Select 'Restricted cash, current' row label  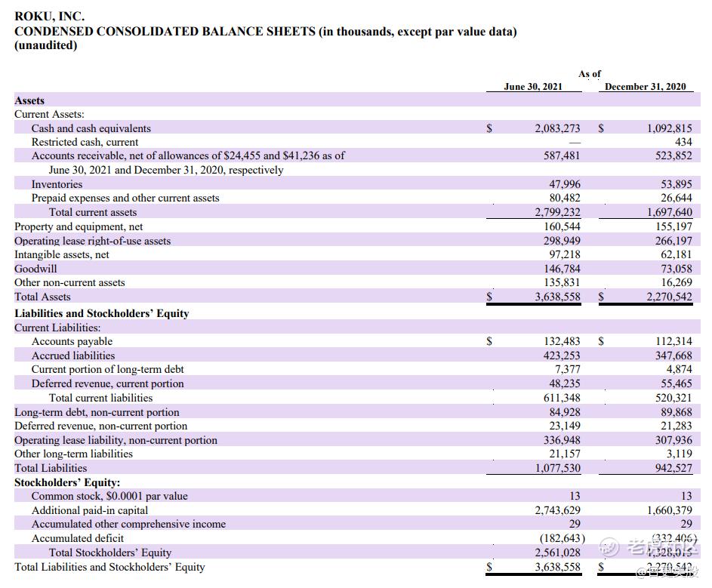[x=85, y=142]
